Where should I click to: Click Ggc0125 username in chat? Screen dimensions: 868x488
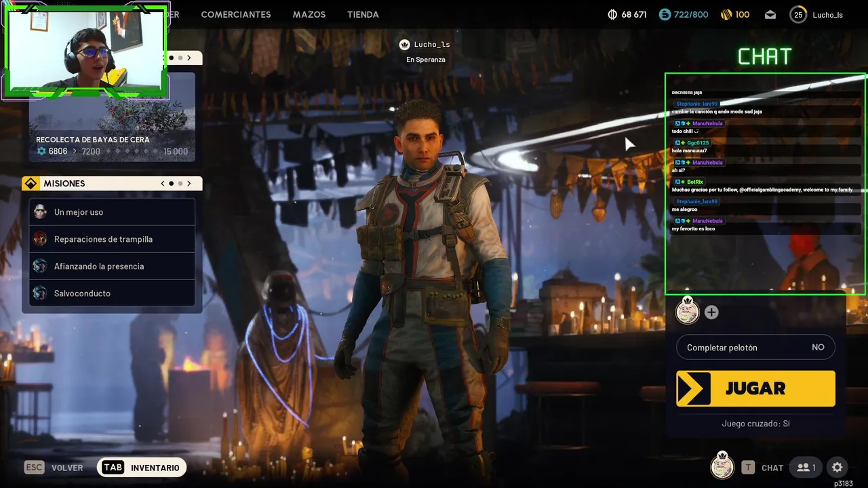698,143
